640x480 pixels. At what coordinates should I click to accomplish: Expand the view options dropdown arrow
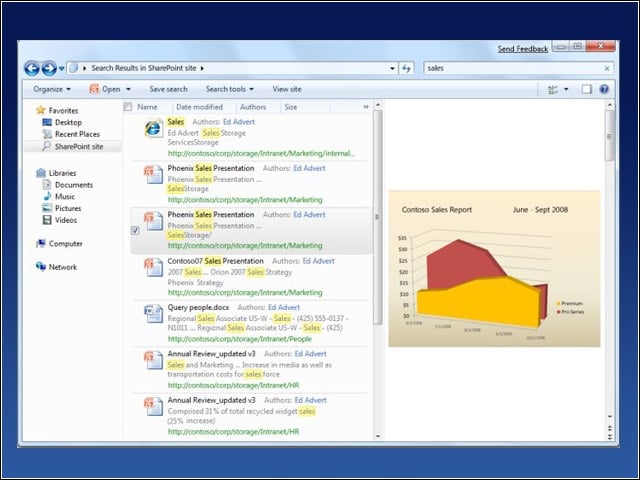[566, 89]
